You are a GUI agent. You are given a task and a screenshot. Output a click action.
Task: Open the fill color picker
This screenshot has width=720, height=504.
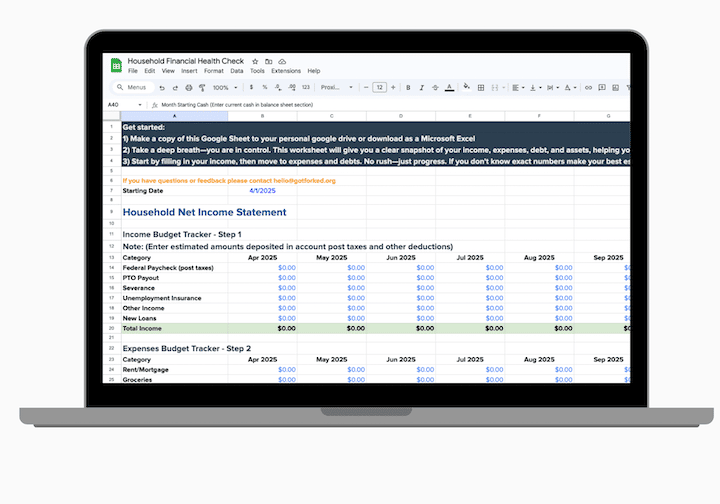click(x=467, y=86)
